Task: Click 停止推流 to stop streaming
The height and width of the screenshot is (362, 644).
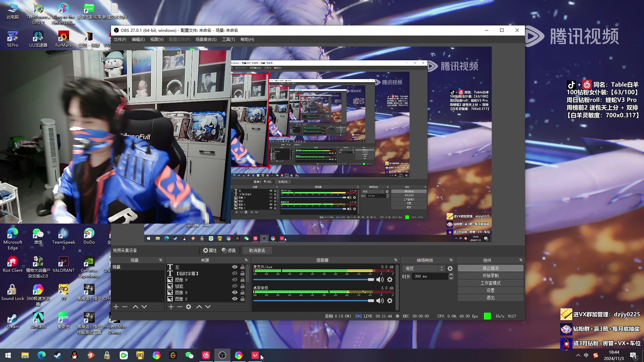Action: (x=490, y=268)
